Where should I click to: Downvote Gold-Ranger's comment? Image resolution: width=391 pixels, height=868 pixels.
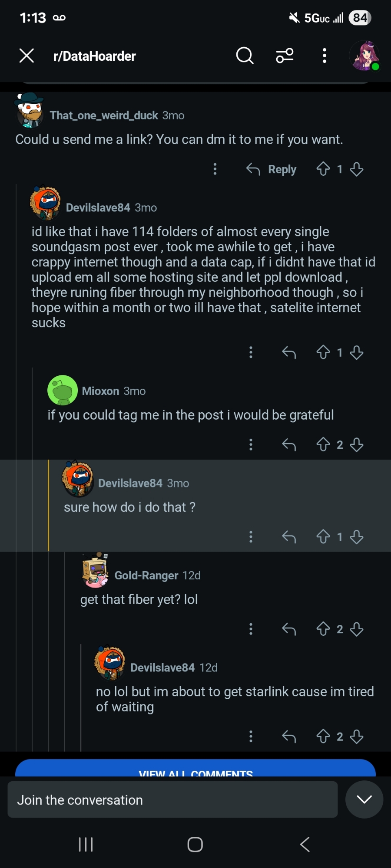pos(357,629)
